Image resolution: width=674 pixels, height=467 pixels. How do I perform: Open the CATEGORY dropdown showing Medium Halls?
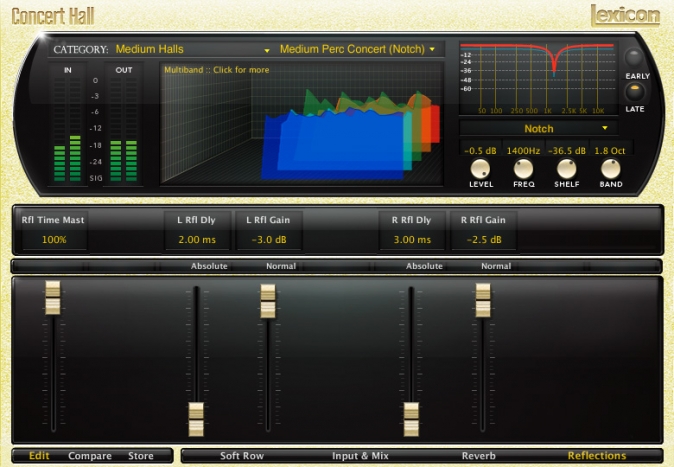[193, 49]
